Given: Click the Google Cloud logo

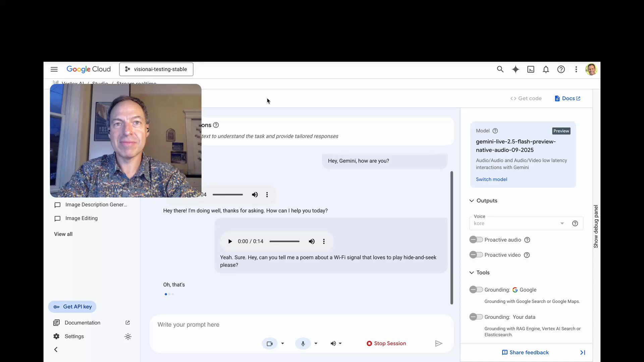Looking at the screenshot, I should [x=89, y=69].
